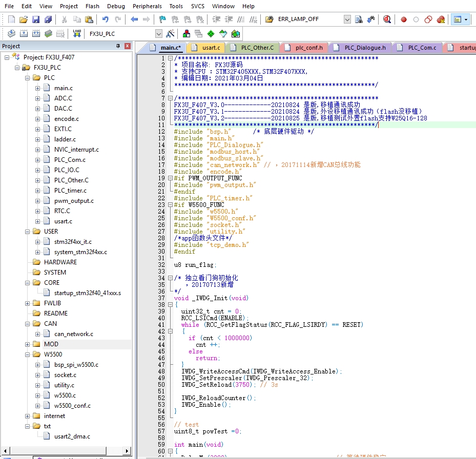Screen dimensions: 476x459
Task: Navigate backwards with blue left arrow
Action: 134,19
